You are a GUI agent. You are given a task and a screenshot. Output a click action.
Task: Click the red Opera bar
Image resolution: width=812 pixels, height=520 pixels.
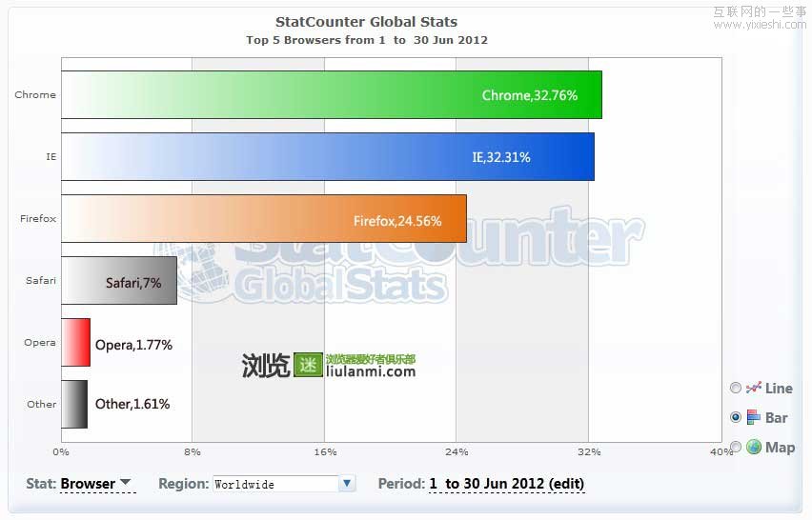[x=75, y=343]
